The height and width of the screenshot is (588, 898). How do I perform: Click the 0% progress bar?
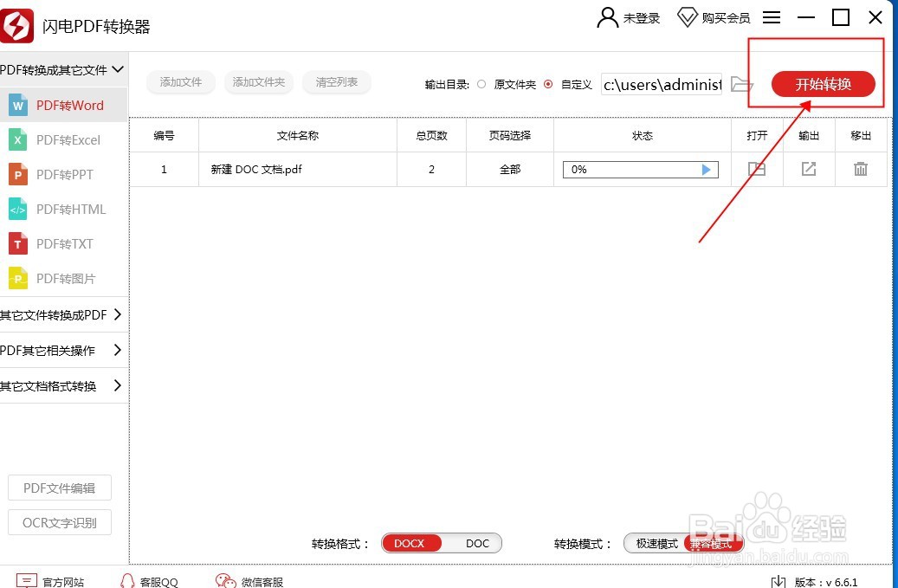tap(640, 170)
